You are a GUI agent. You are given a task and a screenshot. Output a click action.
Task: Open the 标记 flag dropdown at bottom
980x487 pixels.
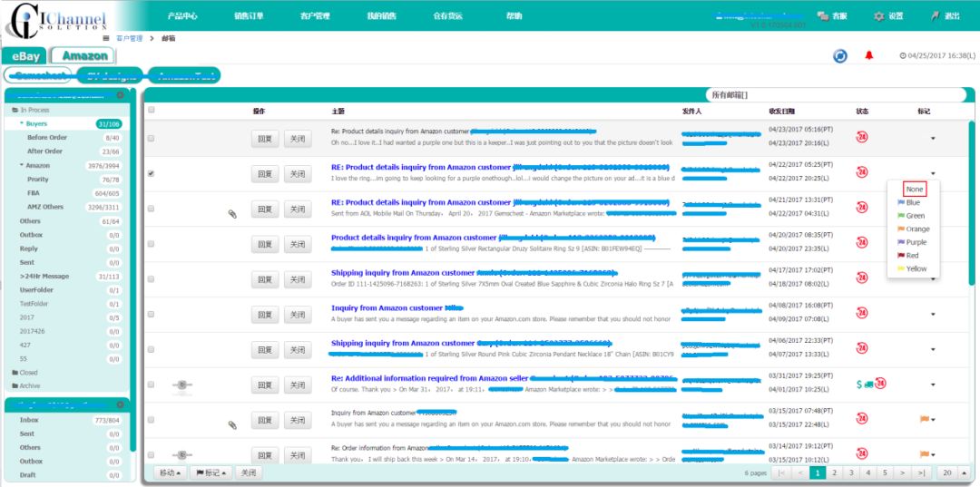(211, 472)
